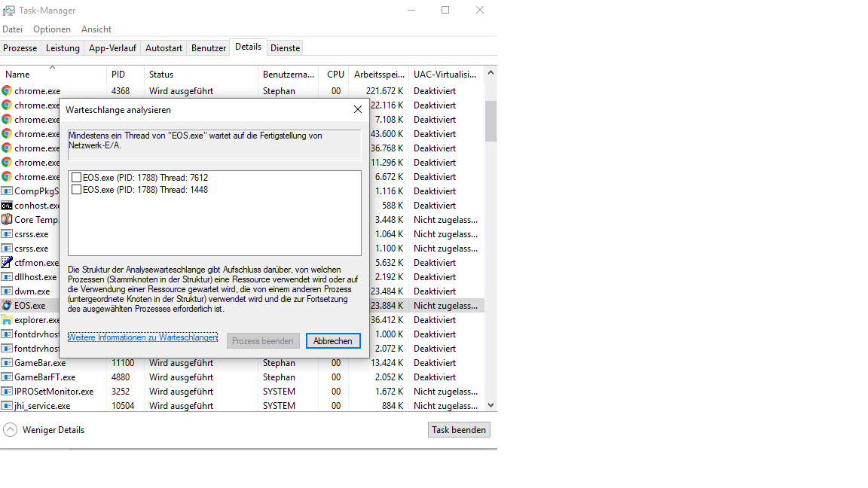Sort by the Status column header
Viewport: 868px width, 488px height.
201,74
